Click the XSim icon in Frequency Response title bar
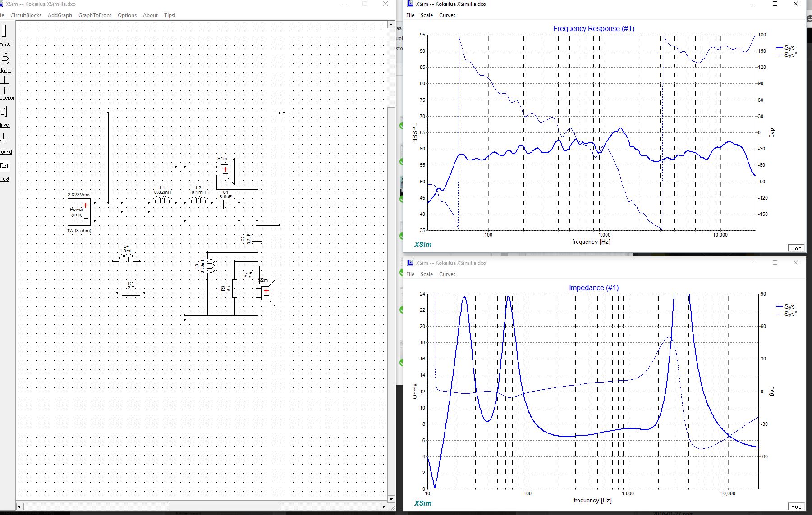 click(410, 4)
